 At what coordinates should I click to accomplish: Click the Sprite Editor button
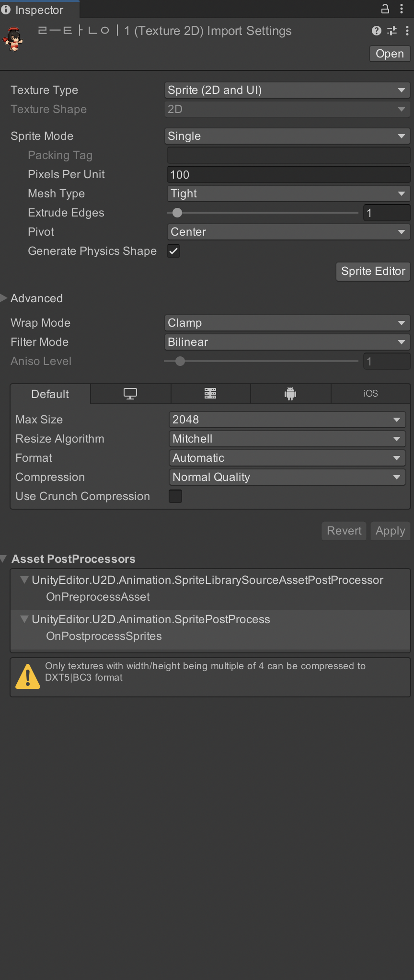pyautogui.click(x=373, y=271)
